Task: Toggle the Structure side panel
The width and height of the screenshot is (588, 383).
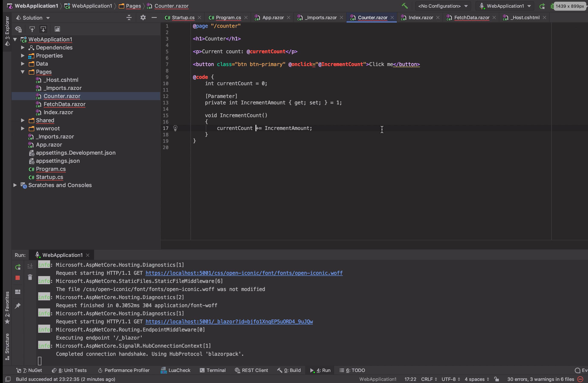Action: (7, 347)
